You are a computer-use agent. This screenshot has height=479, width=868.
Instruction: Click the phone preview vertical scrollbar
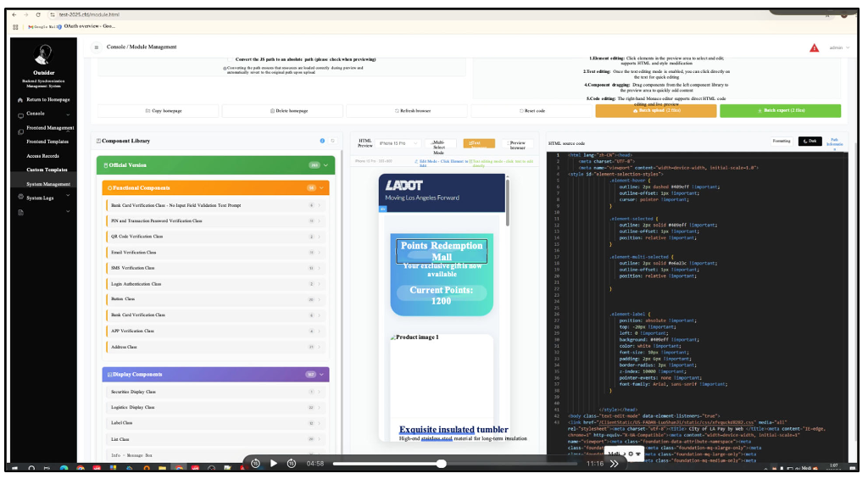pos(508,202)
